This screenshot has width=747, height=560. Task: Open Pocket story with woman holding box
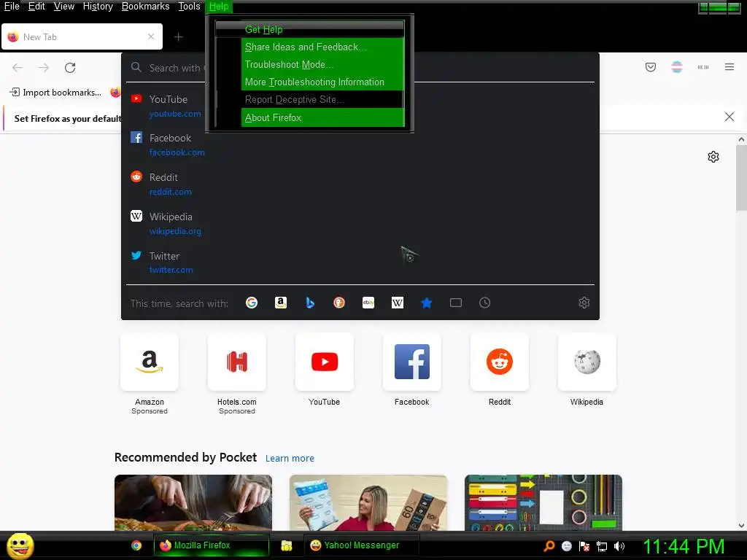(368, 502)
